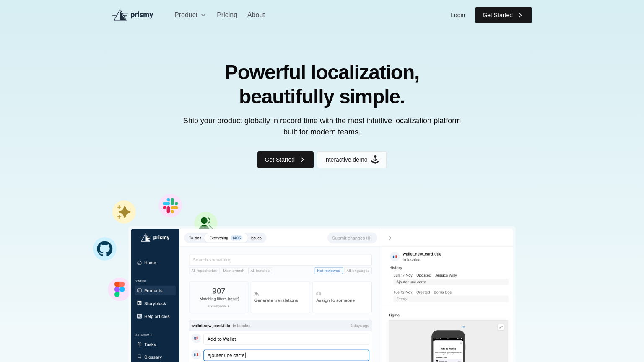Viewport: 644px width, 362px height.
Task: Launch the Interactive demo
Action: pyautogui.click(x=351, y=160)
